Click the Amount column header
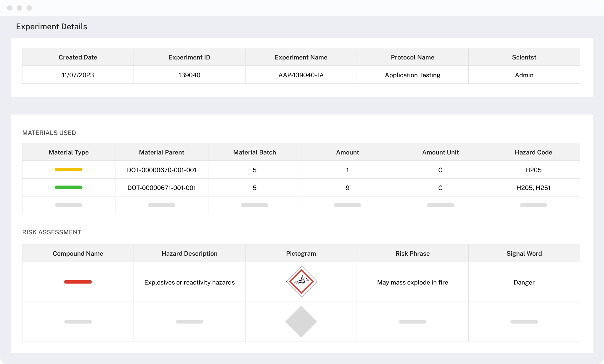 coord(348,152)
